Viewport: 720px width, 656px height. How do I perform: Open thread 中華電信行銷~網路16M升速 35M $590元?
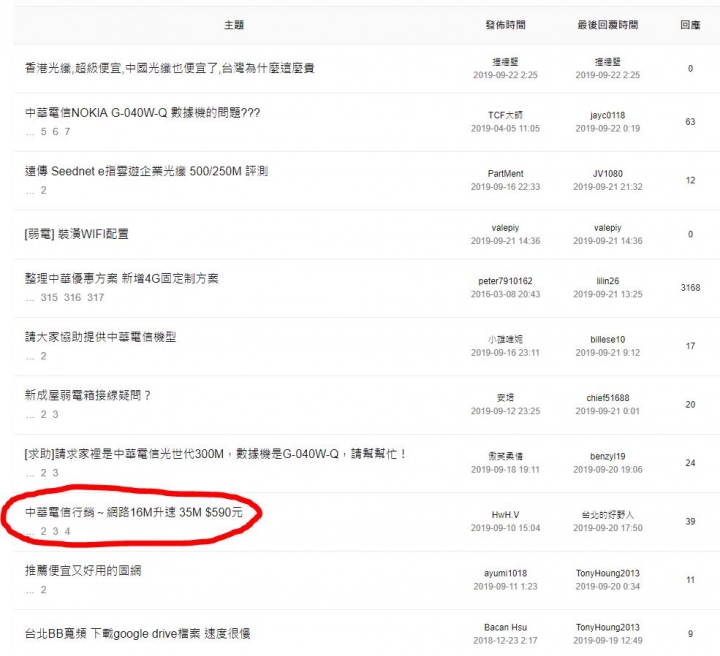(133, 512)
